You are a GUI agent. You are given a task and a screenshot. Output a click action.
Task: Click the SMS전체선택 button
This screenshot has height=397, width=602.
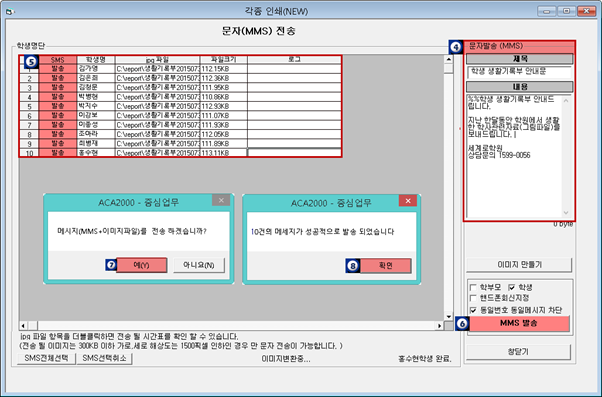[46, 358]
